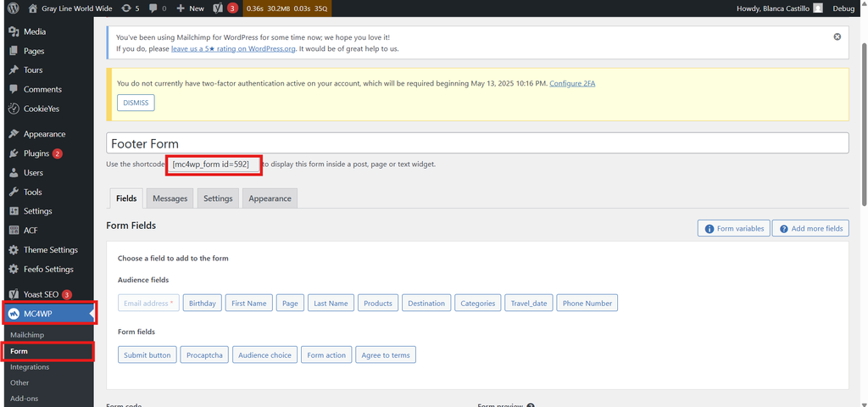Click the Users sidebar icon
Image resolution: width=868 pixels, height=407 pixels.
14,173
